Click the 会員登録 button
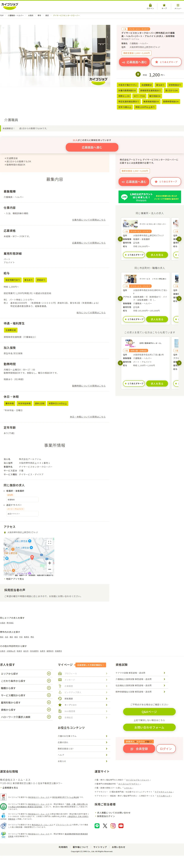 140,749
